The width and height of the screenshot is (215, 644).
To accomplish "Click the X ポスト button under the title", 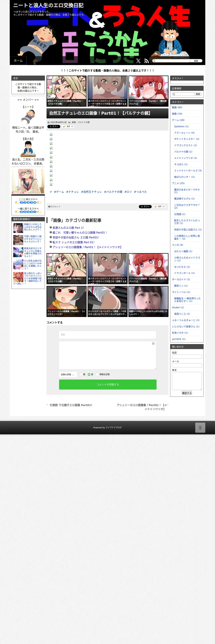I will point(54,127).
